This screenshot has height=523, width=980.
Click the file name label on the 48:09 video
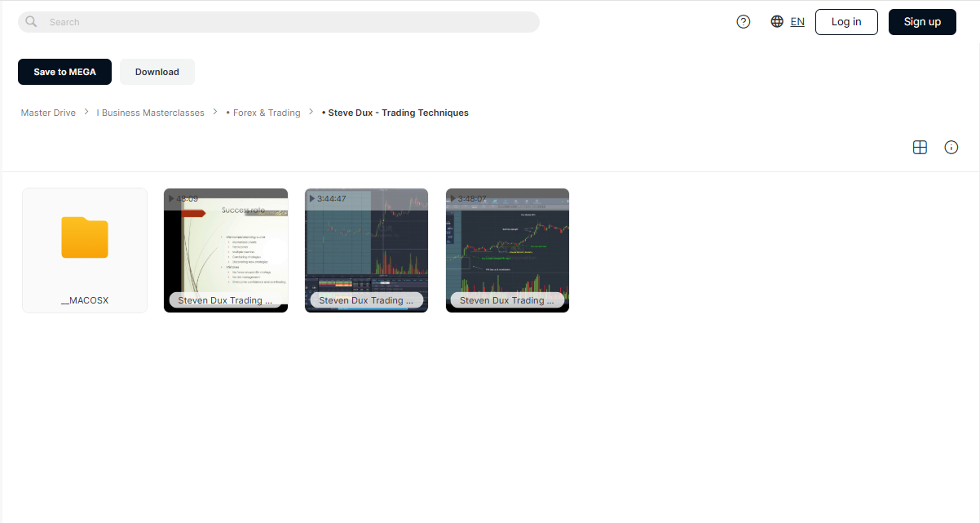click(x=226, y=300)
